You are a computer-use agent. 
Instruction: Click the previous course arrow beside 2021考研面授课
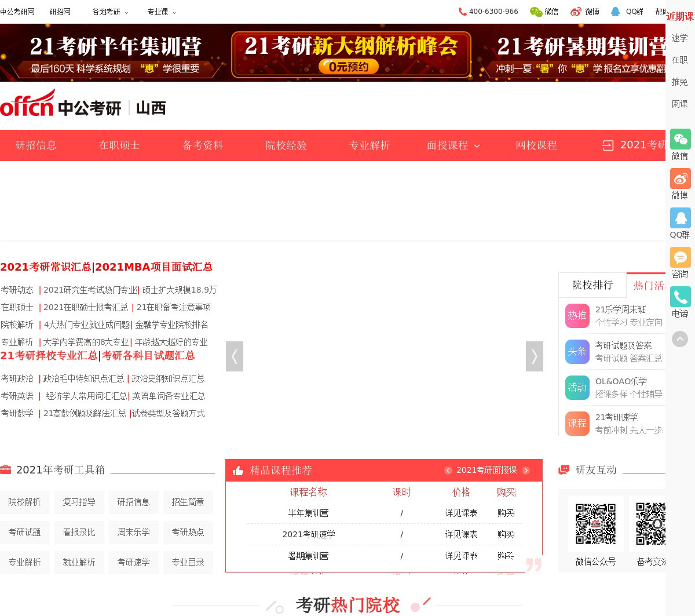pos(448,471)
